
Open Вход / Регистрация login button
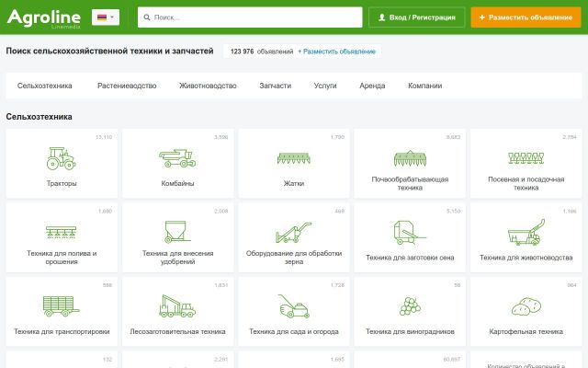416,17
